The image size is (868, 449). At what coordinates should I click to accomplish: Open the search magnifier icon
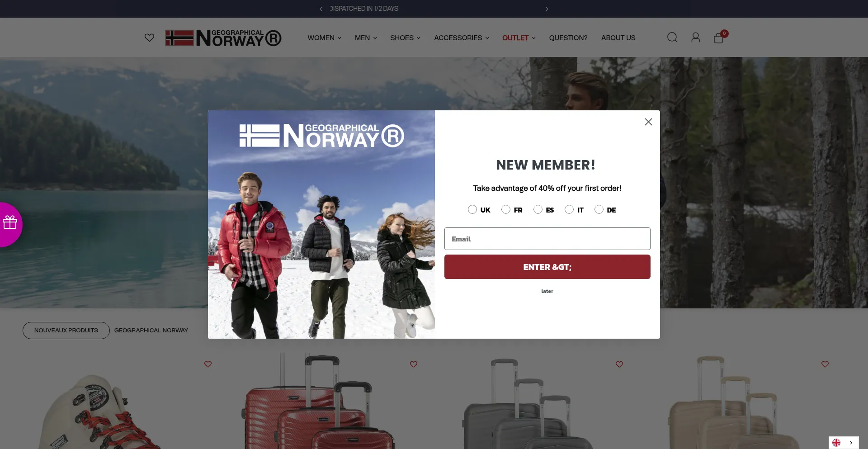pyautogui.click(x=672, y=38)
